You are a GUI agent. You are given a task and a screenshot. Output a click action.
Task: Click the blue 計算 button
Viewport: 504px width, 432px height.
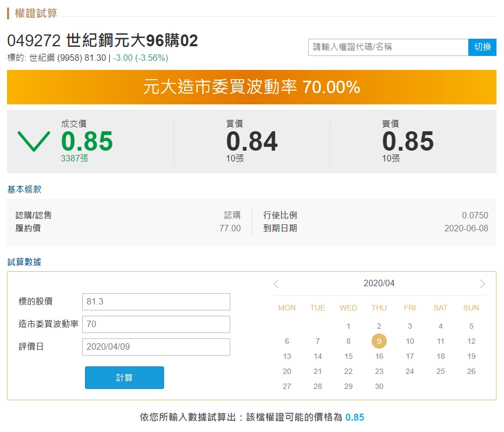click(x=124, y=378)
